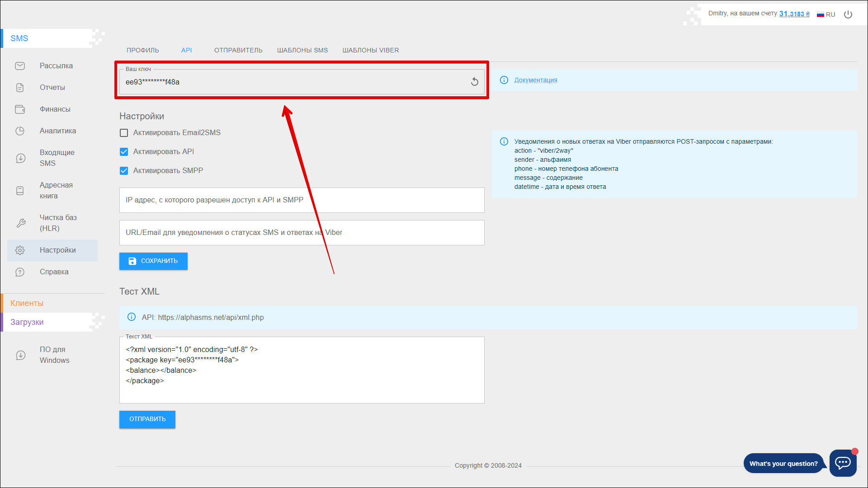Click the IP address input field
Image resolution: width=868 pixels, height=488 pixels.
[302, 200]
